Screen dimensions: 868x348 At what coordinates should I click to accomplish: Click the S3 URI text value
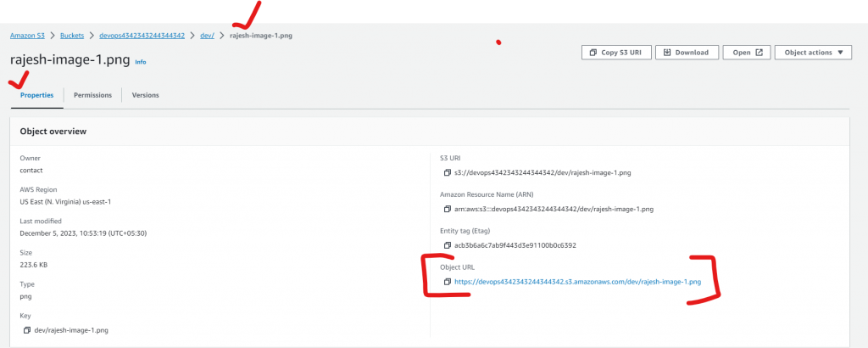tap(542, 172)
